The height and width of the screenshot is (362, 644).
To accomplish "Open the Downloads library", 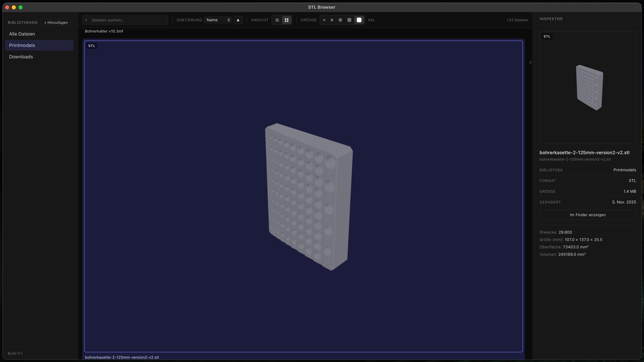I will 39,57.
